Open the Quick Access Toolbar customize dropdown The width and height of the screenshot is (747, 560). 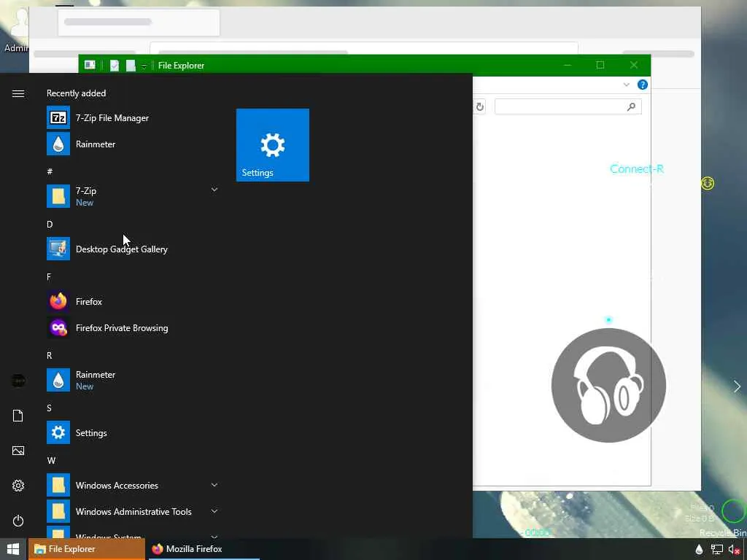(x=144, y=66)
